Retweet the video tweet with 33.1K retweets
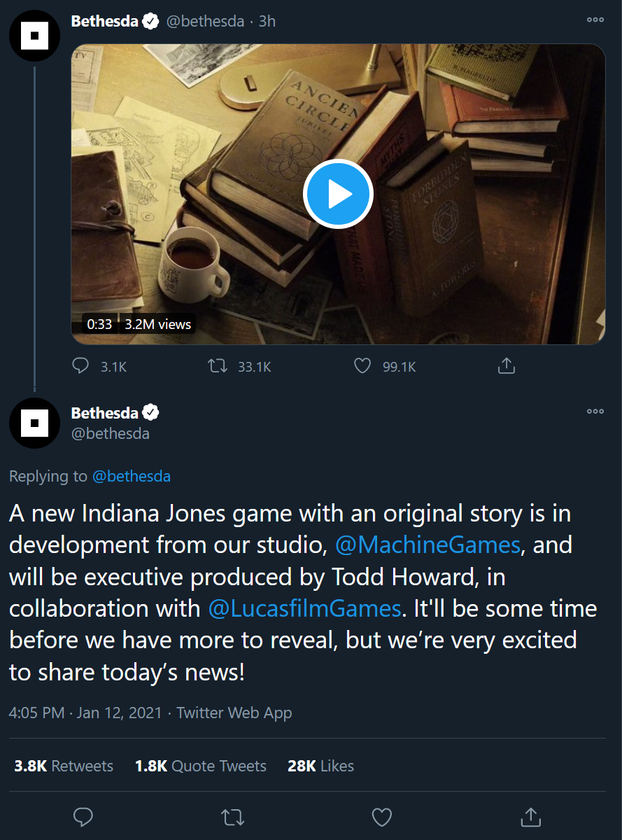Screen dimensions: 622x840 tap(219, 366)
